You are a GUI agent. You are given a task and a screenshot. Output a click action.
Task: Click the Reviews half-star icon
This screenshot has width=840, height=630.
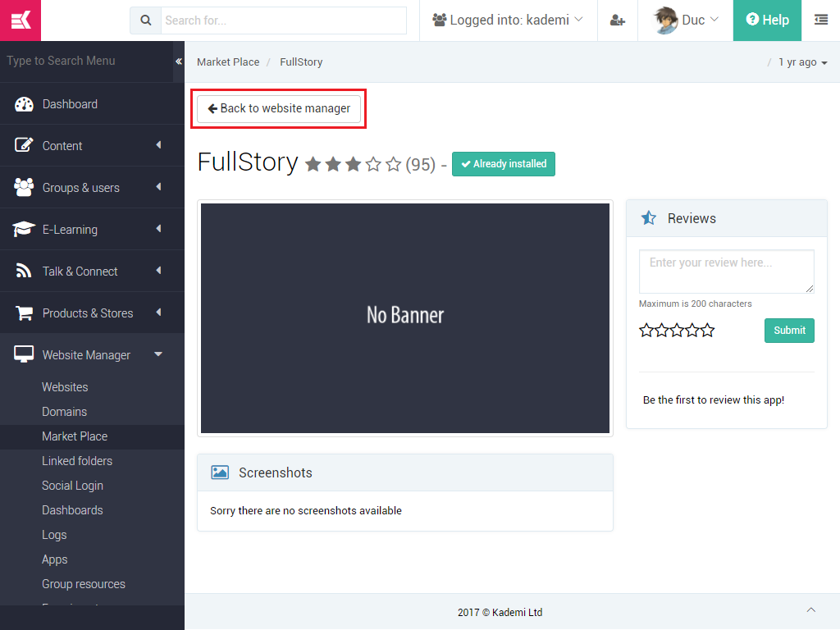coord(649,218)
